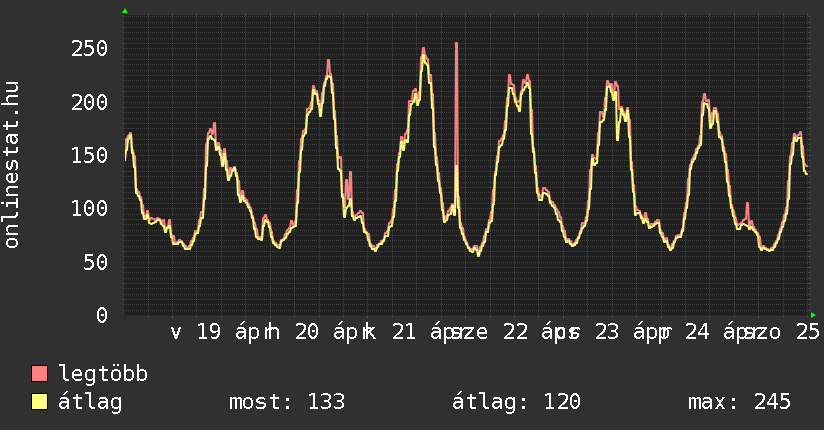Click the '19' date label on x-axis
This screenshot has width=824, height=430.
click(208, 332)
